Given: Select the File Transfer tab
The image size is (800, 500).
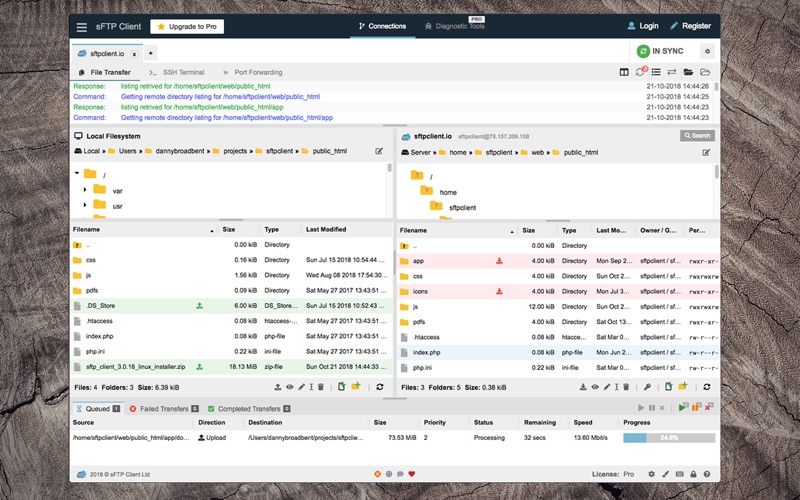Looking at the screenshot, I should click(x=105, y=72).
